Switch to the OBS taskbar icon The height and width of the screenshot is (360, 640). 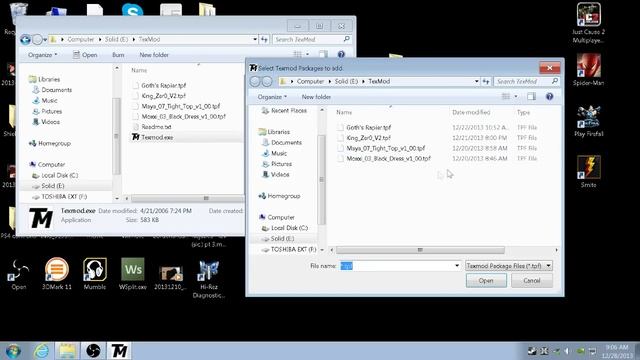coord(93,351)
